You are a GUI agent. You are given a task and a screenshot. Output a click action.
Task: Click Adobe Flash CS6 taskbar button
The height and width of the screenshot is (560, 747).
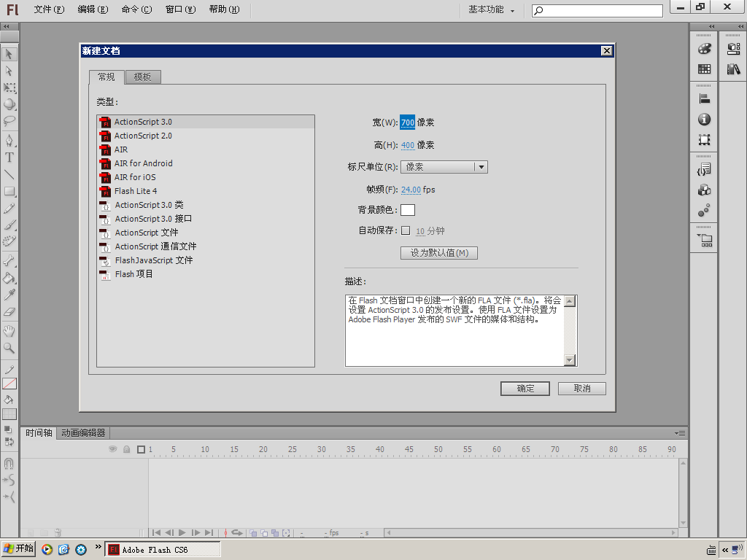coord(163,550)
